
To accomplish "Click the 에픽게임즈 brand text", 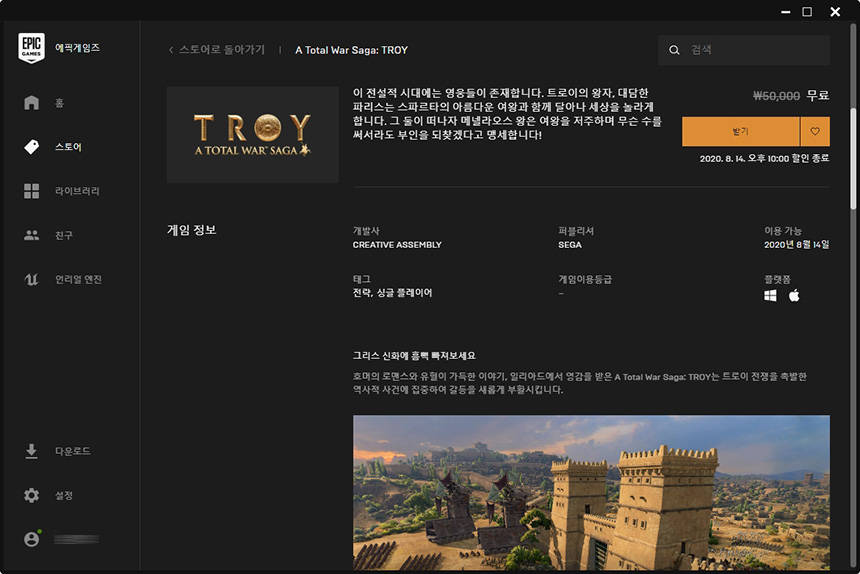I will (x=77, y=48).
